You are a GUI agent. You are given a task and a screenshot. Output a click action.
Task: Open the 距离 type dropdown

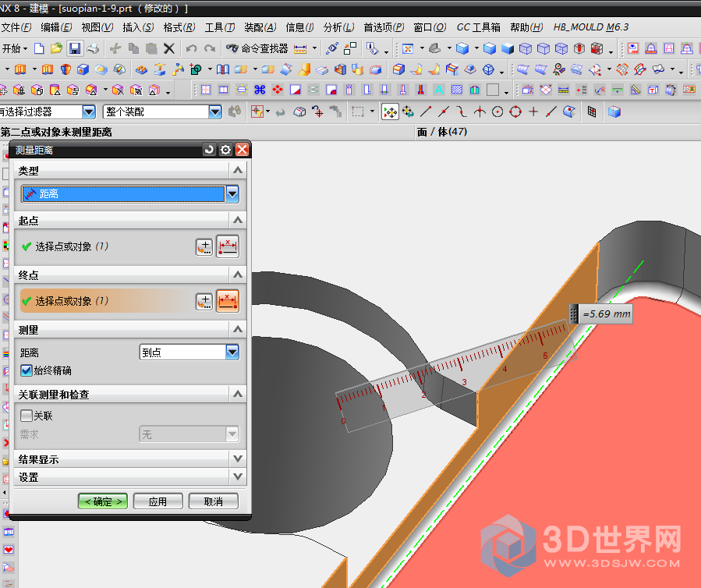point(232,194)
